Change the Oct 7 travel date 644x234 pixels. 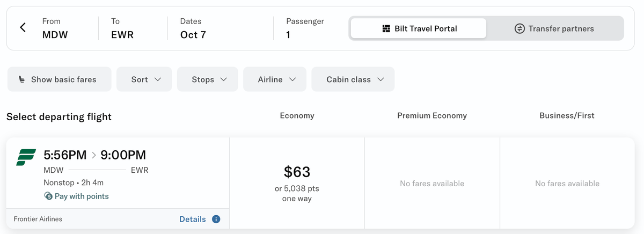tap(193, 28)
